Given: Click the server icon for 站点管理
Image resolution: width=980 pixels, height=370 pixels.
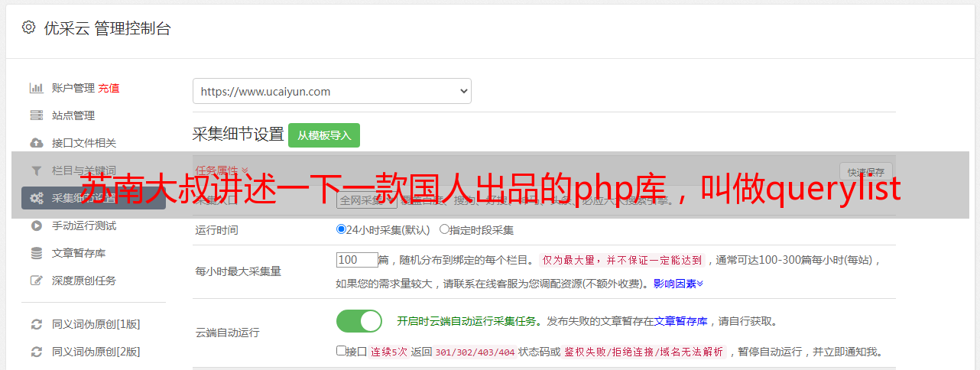Looking at the screenshot, I should pos(36,115).
